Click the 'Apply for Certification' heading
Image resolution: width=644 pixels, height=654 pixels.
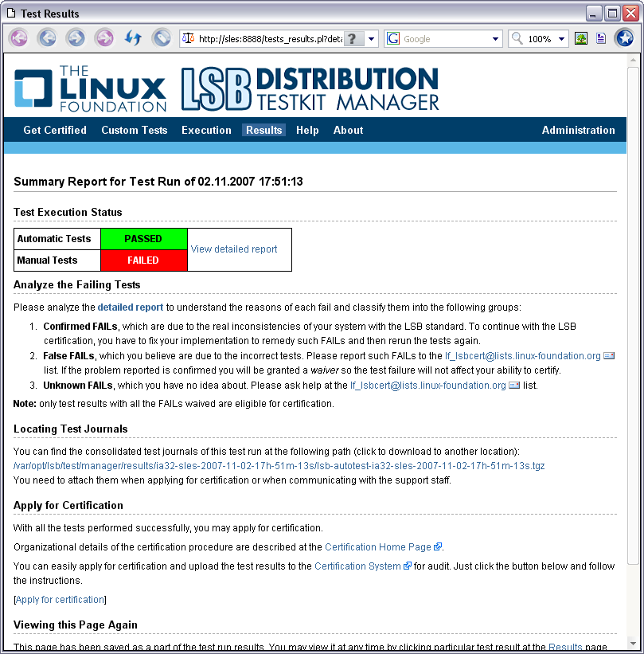68,506
